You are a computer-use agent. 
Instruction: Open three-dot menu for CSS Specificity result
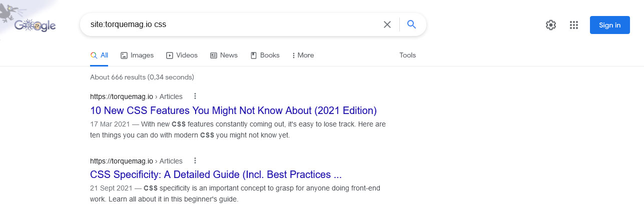click(x=195, y=161)
